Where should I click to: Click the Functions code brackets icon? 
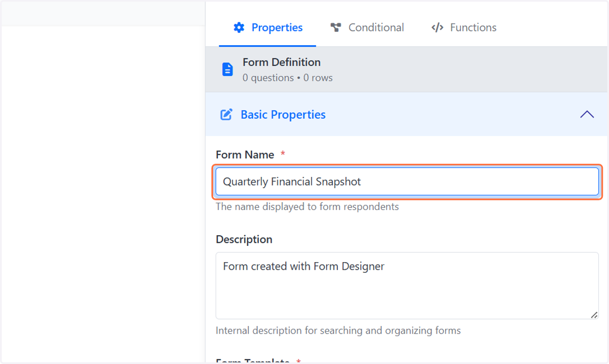(437, 27)
